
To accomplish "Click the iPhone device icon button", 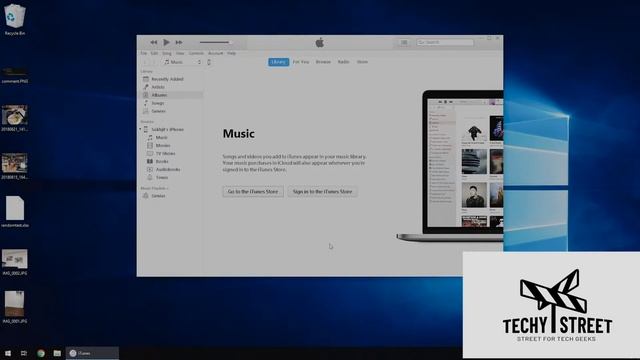I will coord(209,62).
